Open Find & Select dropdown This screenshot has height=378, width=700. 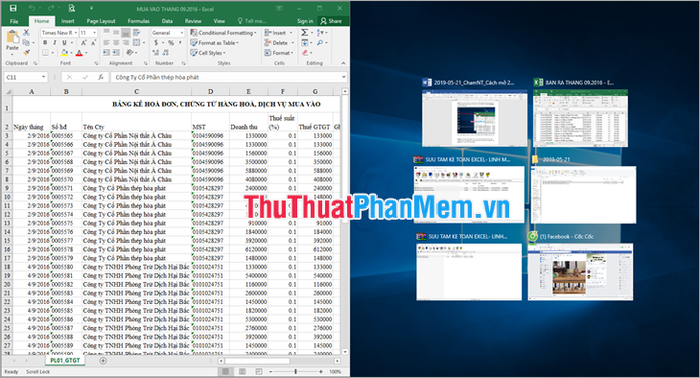click(x=322, y=43)
